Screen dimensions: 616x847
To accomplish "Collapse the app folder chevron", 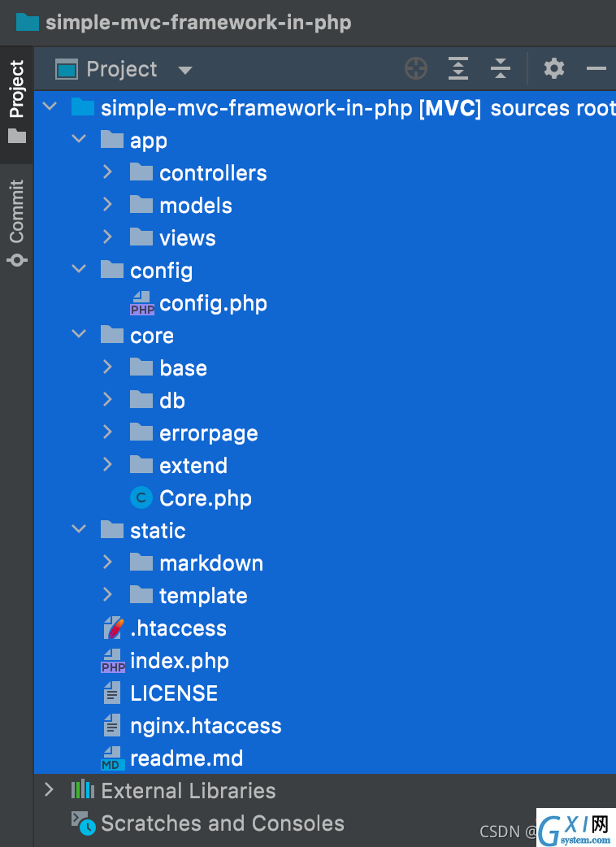I will (79, 139).
